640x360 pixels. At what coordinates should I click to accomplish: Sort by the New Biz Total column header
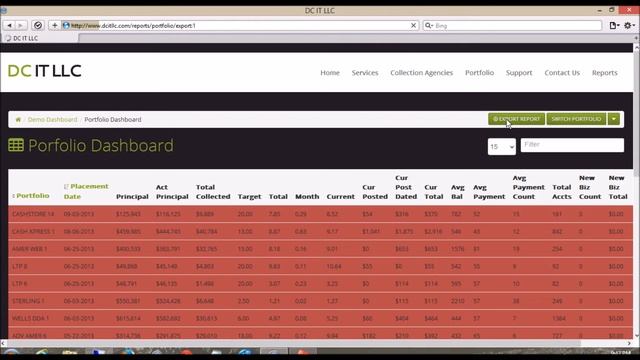click(x=618, y=187)
